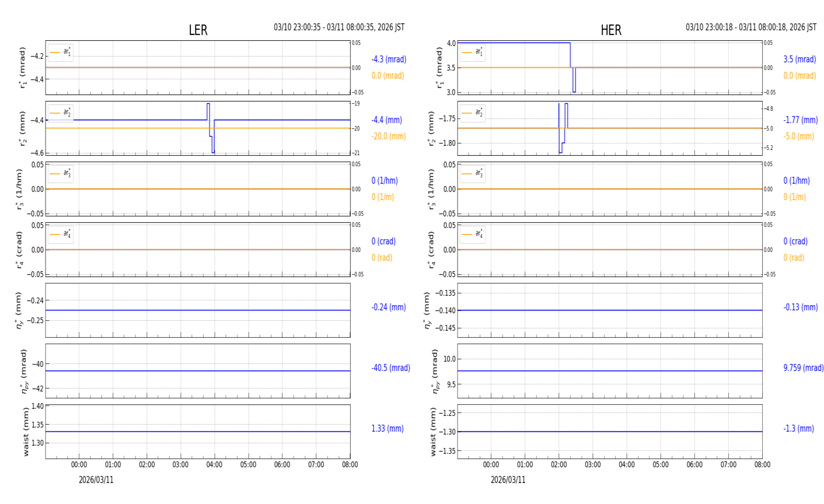The height and width of the screenshot is (504, 824).
Task: Click the 06:00 time tick under HER
Action: [x=694, y=465]
